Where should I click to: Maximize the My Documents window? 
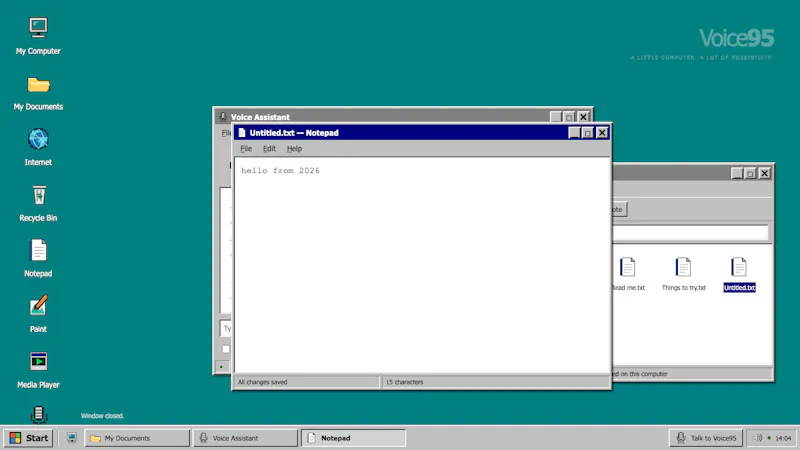pyautogui.click(x=751, y=173)
